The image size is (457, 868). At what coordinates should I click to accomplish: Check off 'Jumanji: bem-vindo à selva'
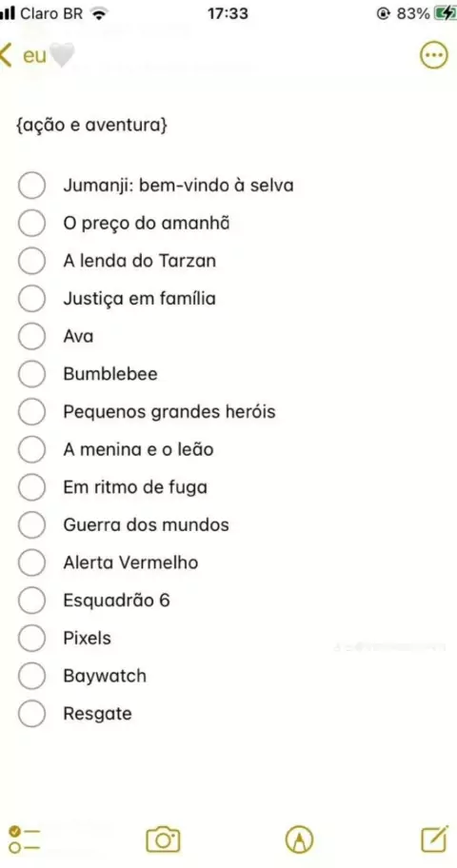point(31,185)
